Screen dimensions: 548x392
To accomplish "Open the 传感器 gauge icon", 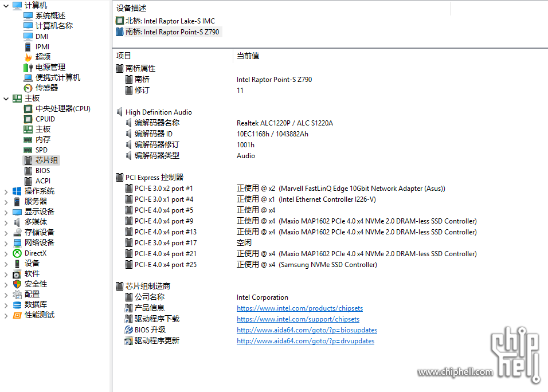I will [x=28, y=88].
